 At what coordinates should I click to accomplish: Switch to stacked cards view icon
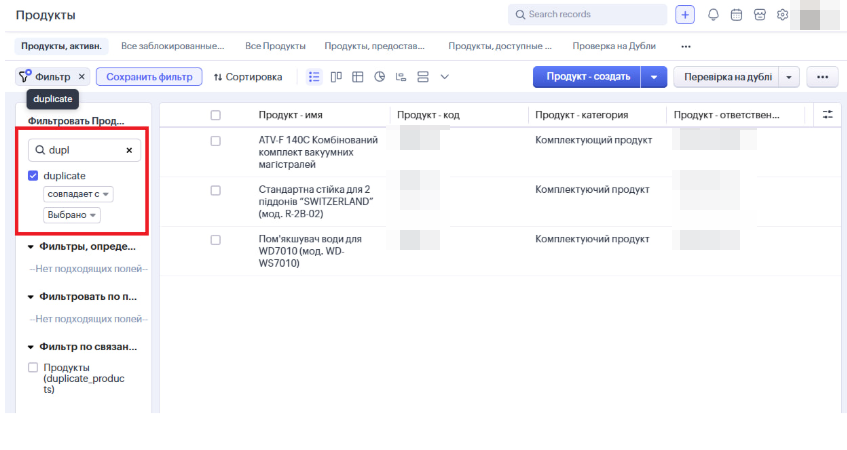[x=423, y=77]
